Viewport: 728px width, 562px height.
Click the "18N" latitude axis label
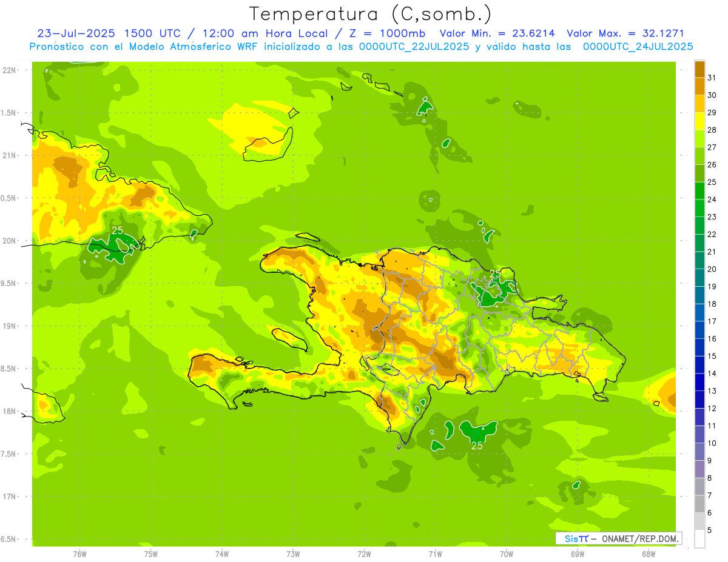[9, 411]
